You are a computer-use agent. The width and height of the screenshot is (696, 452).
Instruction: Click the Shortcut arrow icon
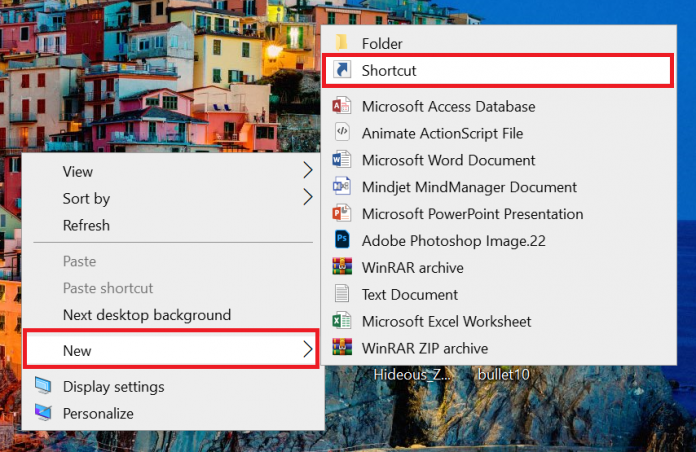click(342, 70)
